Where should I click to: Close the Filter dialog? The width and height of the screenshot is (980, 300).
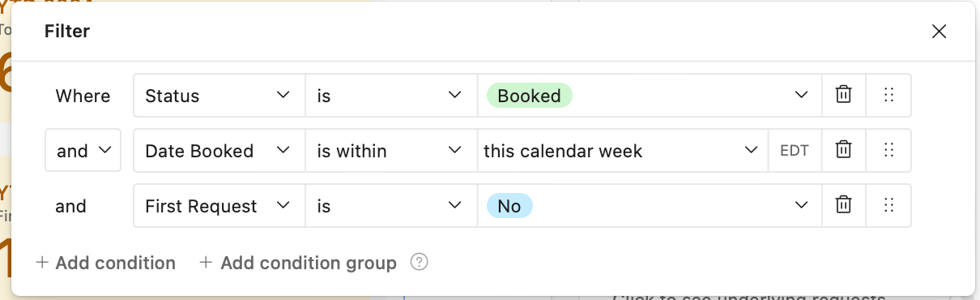coord(939,32)
